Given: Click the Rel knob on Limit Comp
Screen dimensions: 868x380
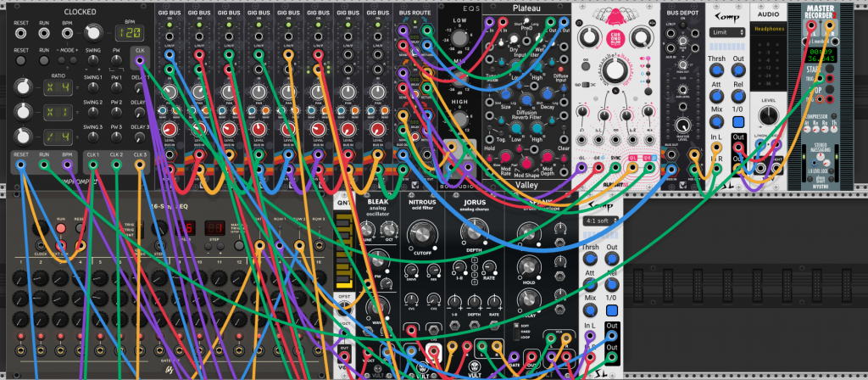Looking at the screenshot, I should click(x=738, y=96).
